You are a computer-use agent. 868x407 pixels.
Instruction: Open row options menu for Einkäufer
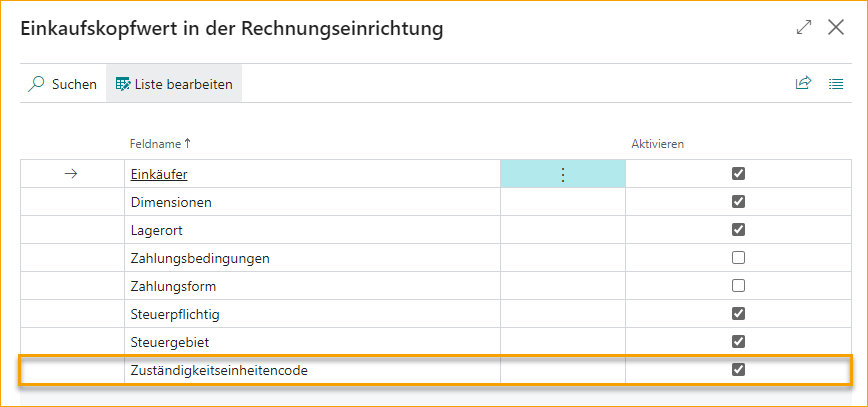click(562, 174)
